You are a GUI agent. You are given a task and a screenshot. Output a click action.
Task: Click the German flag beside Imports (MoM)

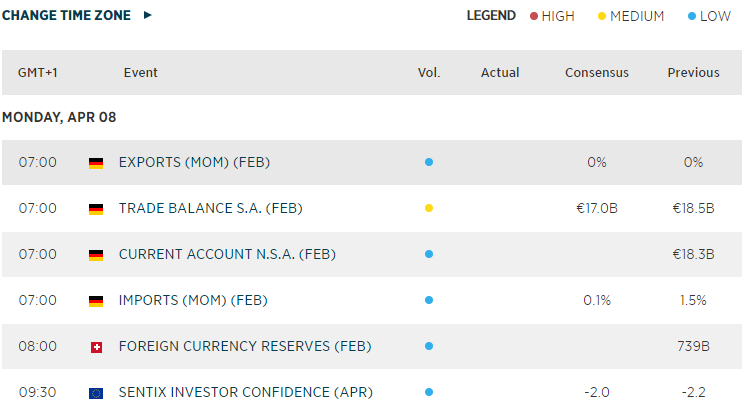pyautogui.click(x=96, y=301)
